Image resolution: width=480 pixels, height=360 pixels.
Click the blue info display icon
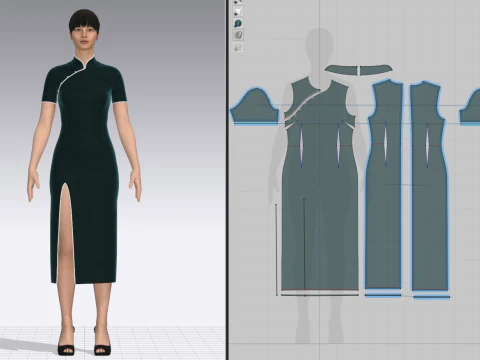pyautogui.click(x=238, y=24)
